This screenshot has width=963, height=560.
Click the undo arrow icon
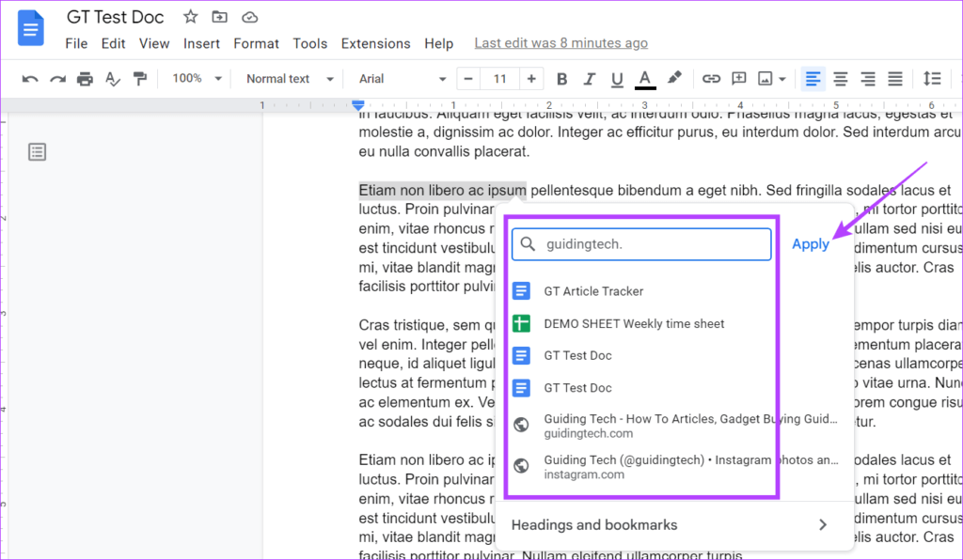30,79
